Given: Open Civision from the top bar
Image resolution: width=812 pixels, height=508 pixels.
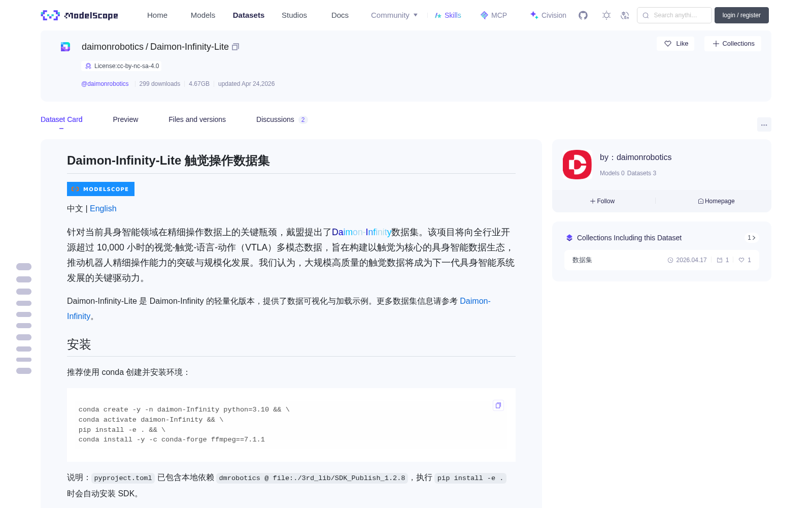Looking at the screenshot, I should [548, 15].
